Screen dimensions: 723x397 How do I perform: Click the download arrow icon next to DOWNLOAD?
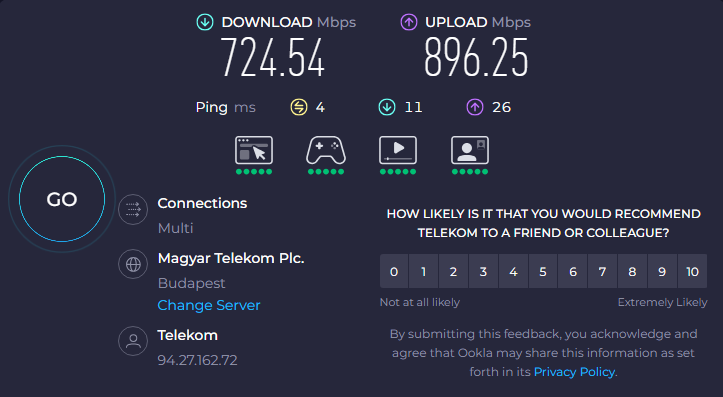point(205,22)
